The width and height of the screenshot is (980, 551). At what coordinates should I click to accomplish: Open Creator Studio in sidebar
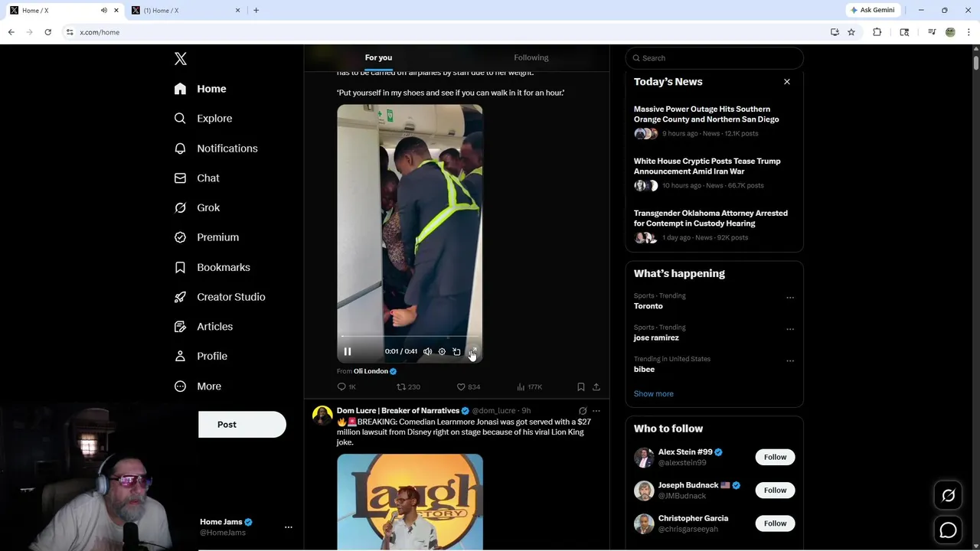(x=220, y=297)
